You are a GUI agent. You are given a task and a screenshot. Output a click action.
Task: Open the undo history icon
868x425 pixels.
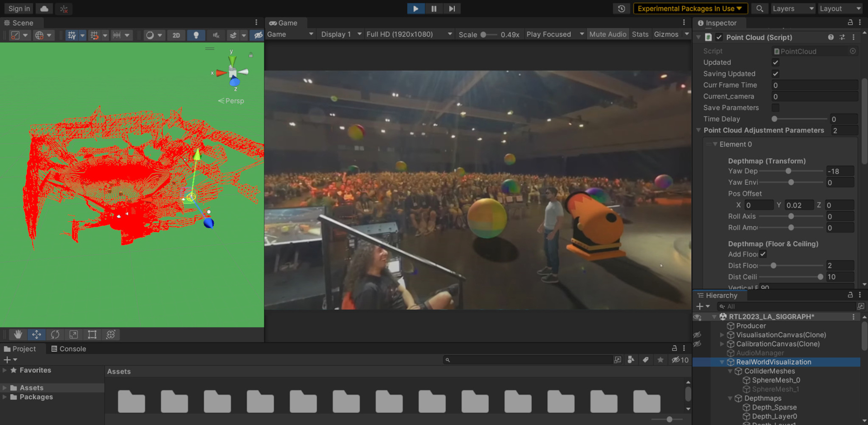point(622,9)
